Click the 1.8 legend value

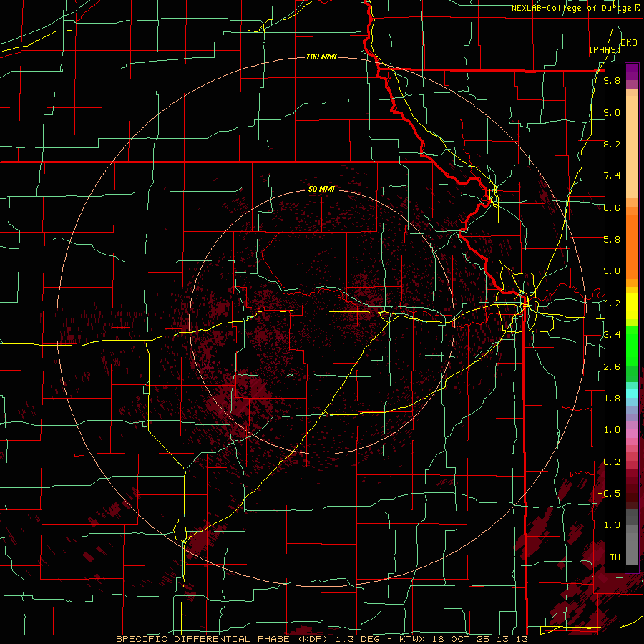(x=612, y=399)
